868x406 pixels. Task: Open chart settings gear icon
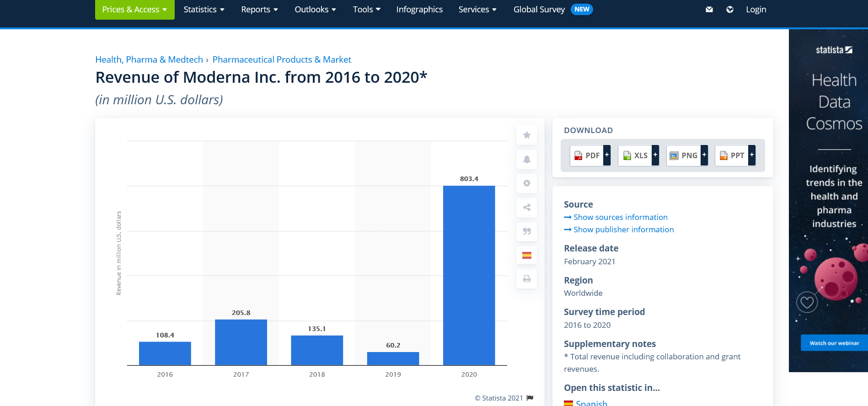526,183
